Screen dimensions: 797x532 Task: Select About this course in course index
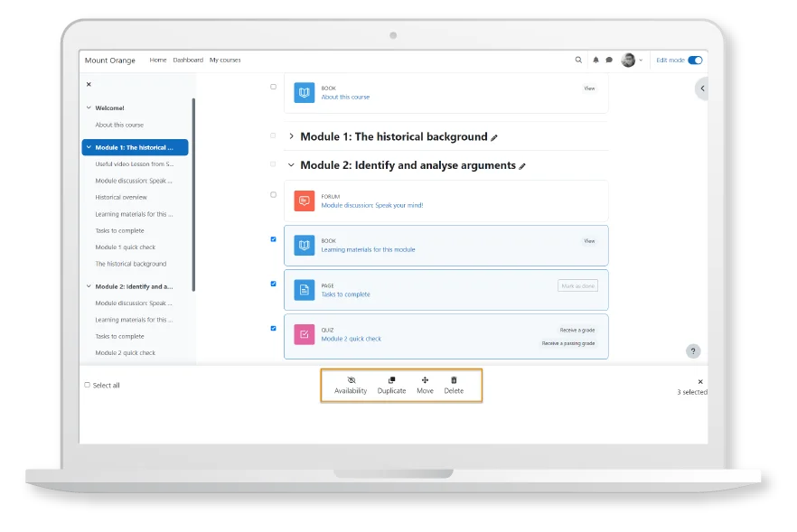click(x=119, y=125)
